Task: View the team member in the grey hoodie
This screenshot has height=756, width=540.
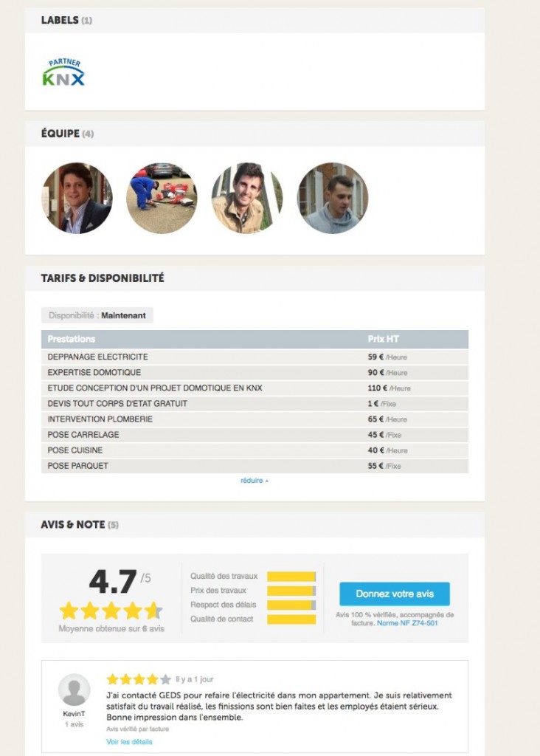Action: [x=333, y=199]
